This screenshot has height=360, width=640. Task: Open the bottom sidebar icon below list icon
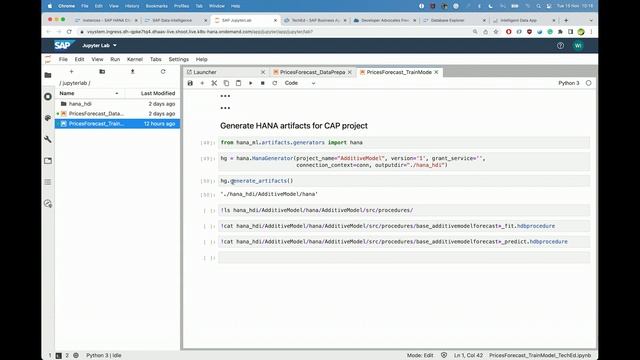point(48,204)
